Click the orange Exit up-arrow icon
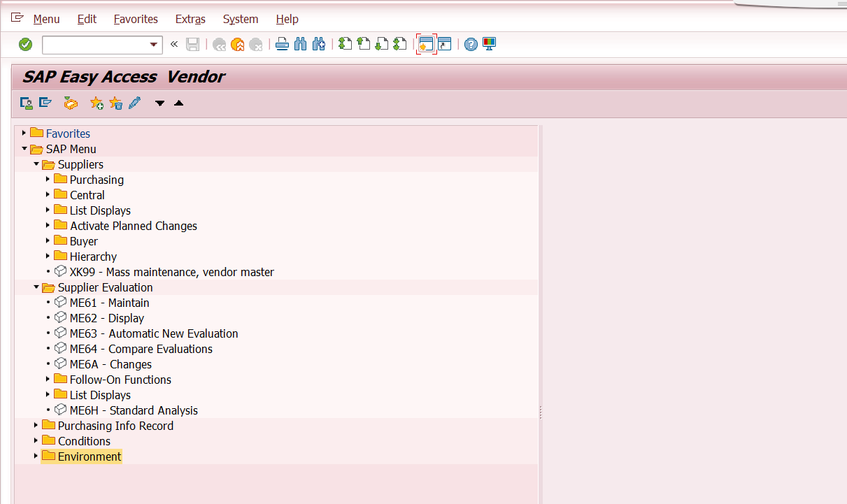847x504 pixels. [x=238, y=45]
